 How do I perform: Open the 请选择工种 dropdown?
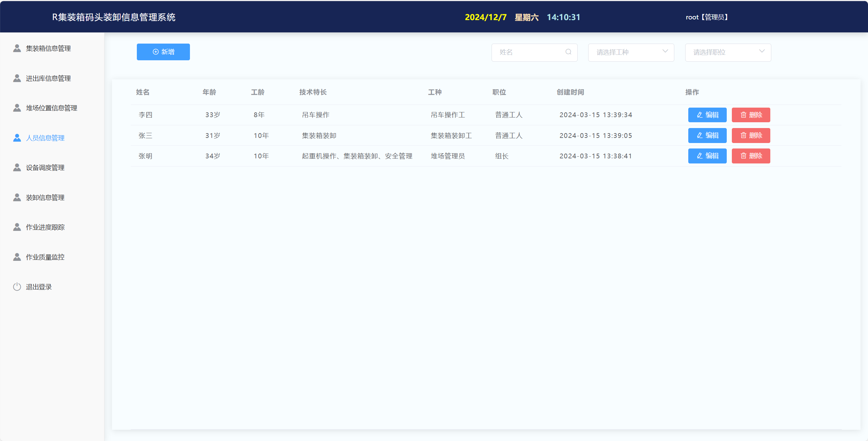coord(630,52)
